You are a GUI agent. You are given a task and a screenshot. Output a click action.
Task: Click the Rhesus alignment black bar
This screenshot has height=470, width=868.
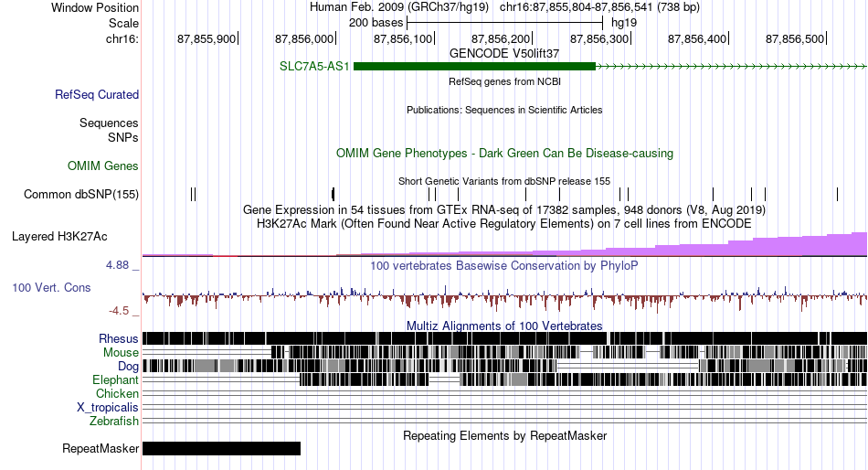coord(504,338)
